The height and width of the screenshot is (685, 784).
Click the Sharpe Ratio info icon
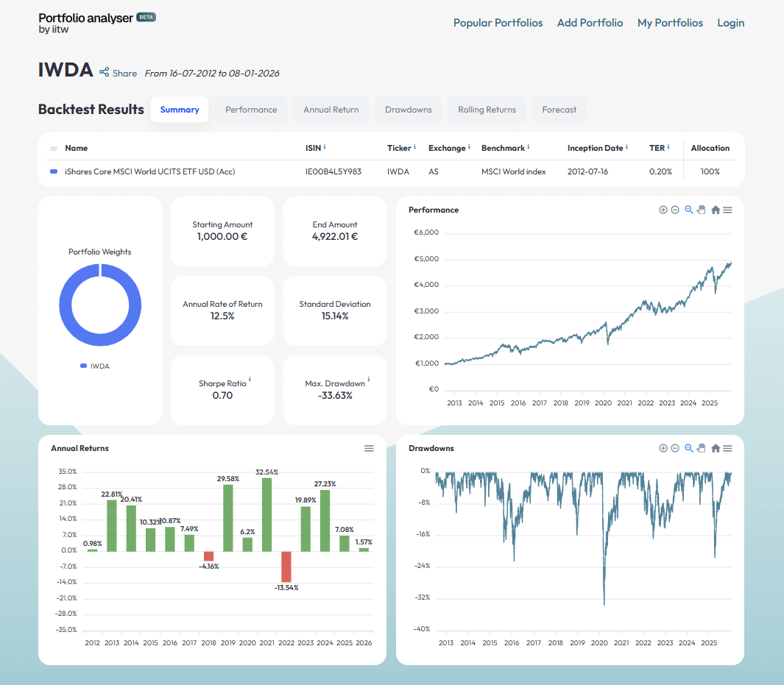[x=250, y=380]
